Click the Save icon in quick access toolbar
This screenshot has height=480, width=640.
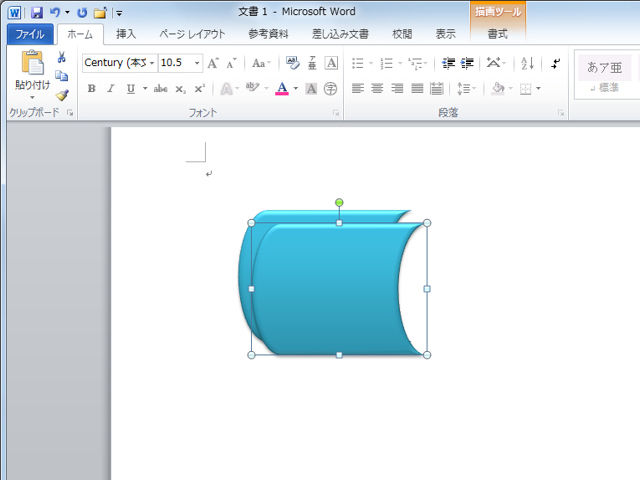pos(36,13)
